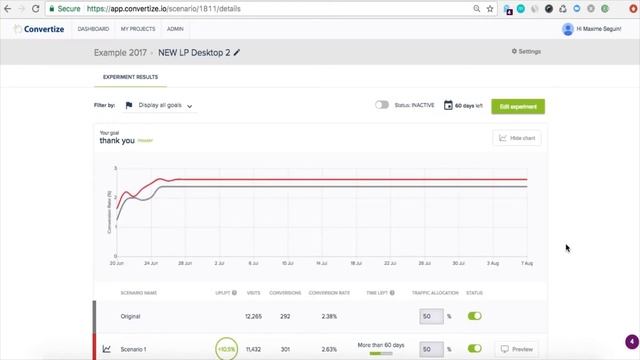Viewport: 640px width, 360px height.
Task: Click the TIME LEFT info help icon
Action: tap(392, 293)
